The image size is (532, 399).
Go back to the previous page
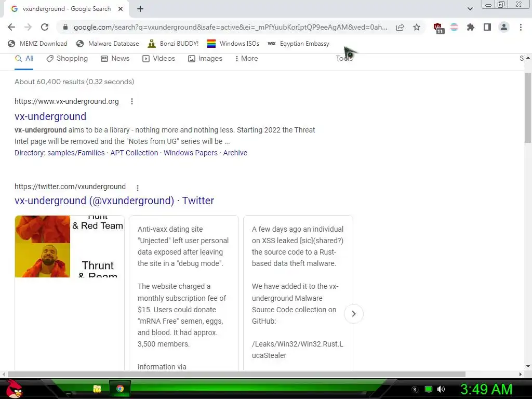coord(11,27)
